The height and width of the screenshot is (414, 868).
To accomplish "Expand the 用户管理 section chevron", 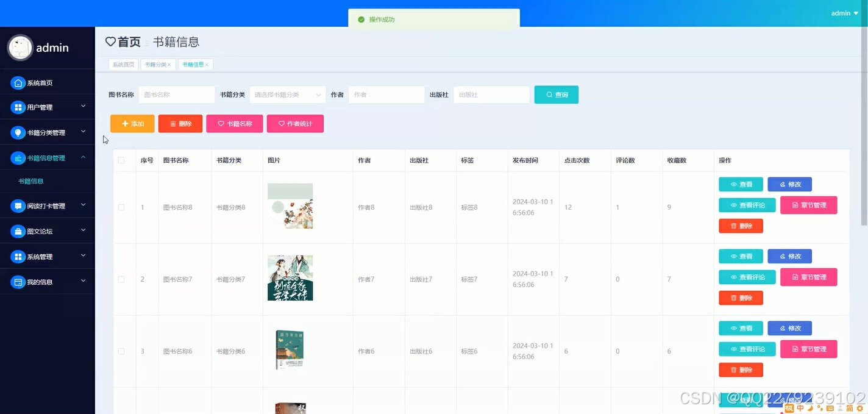I will pyautogui.click(x=84, y=107).
